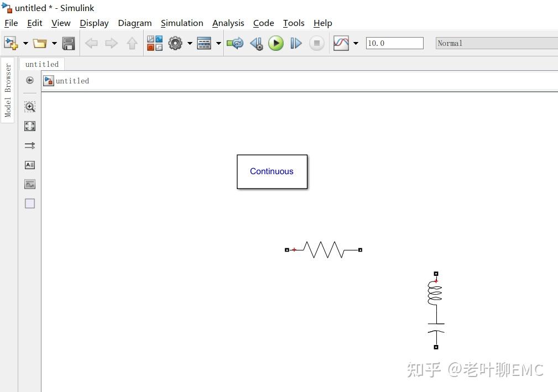Select the Continuous powergui block
The height and width of the screenshot is (392, 558).
(x=272, y=171)
